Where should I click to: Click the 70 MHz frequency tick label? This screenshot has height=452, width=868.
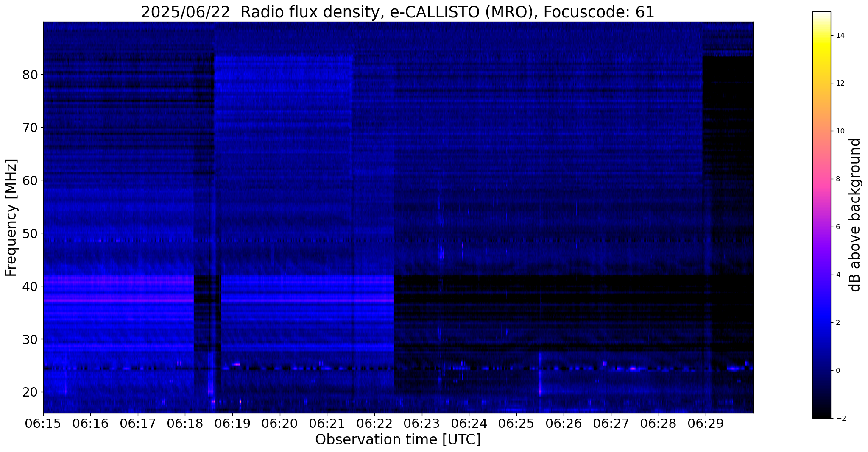point(30,128)
